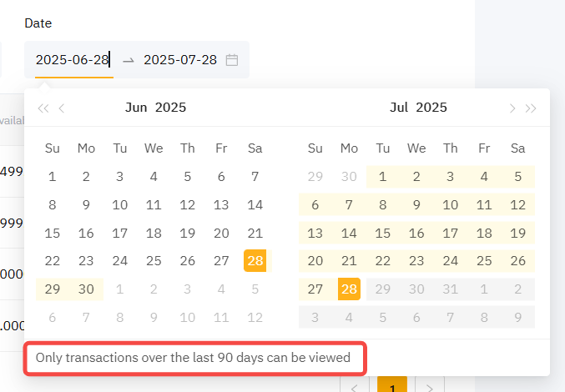The height and width of the screenshot is (392, 565).
Task: Pick June 15 in the left calendar
Action: coord(53,234)
